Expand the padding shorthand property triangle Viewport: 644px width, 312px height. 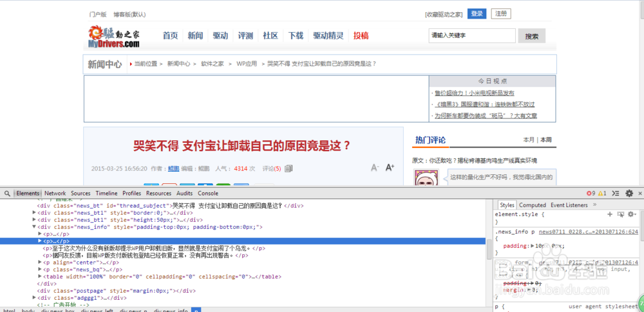coord(533,246)
